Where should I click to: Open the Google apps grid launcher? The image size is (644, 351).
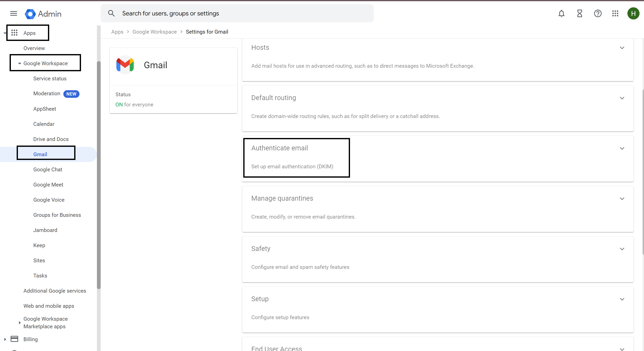pyautogui.click(x=615, y=13)
